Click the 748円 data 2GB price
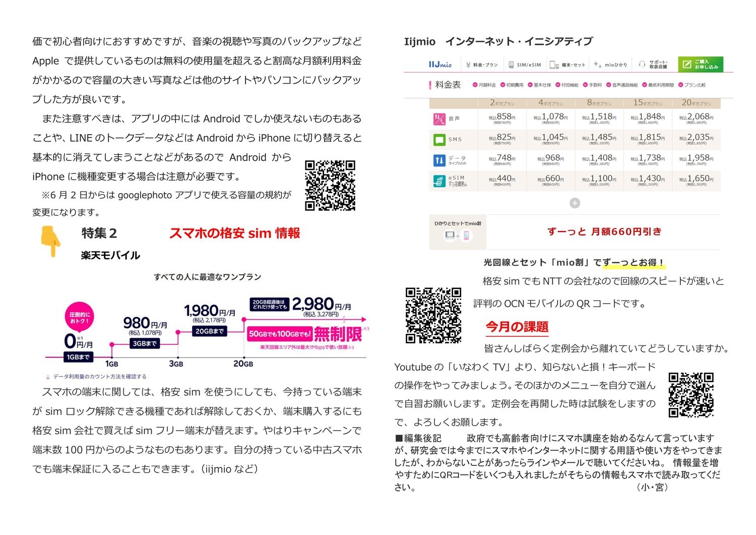The width and height of the screenshot is (756, 535). coord(502,158)
